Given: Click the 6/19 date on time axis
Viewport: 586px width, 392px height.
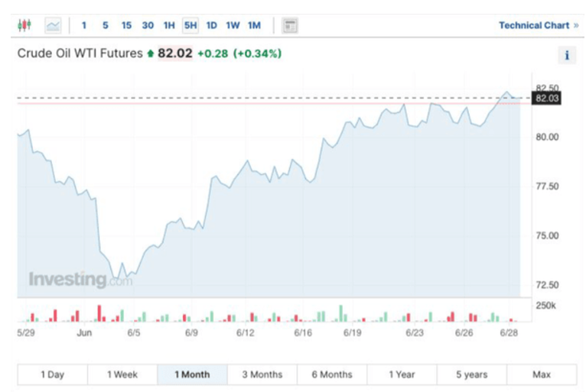Looking at the screenshot, I should [x=352, y=333].
